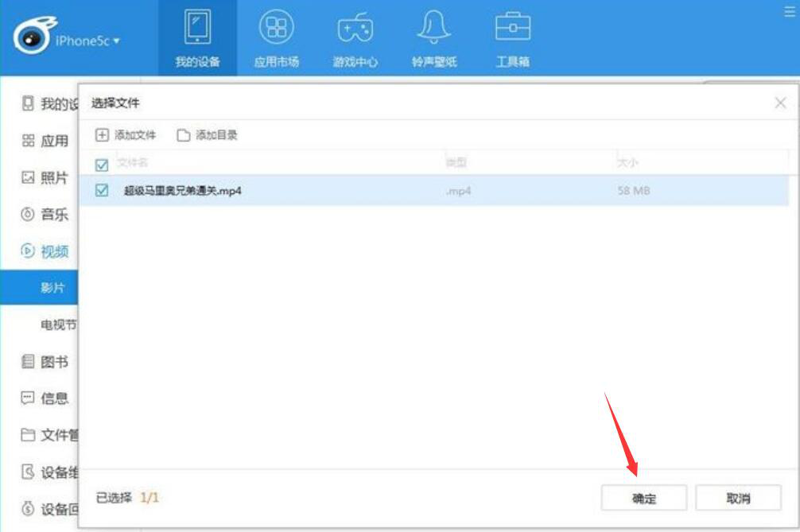Open the 我的设备 tab icon
Screen dimensions: 800x532
coord(197,26)
